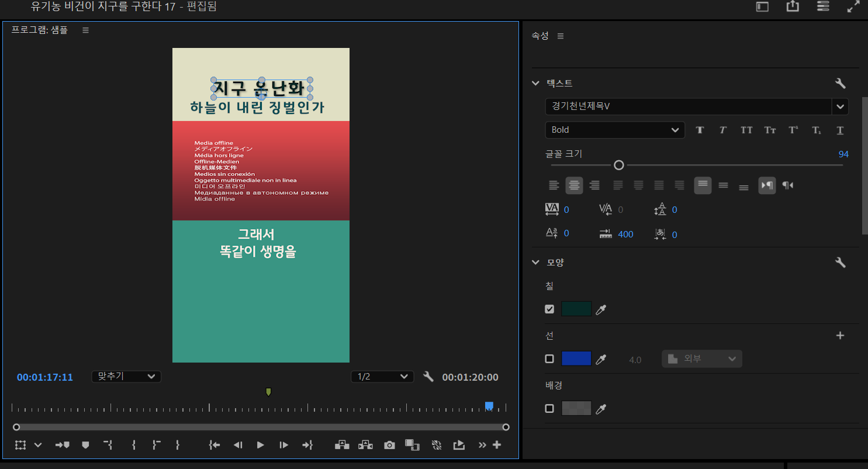Show overflow transport buttons chevron
868x469 pixels.
click(482, 445)
